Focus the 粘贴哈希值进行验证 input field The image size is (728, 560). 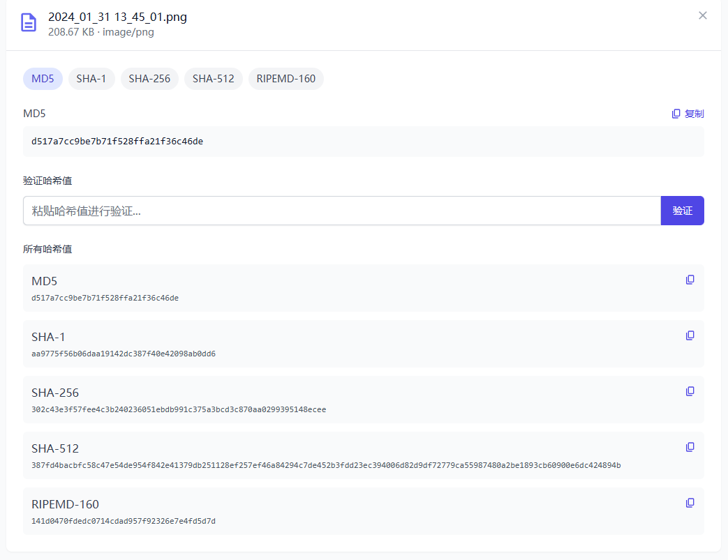341,211
